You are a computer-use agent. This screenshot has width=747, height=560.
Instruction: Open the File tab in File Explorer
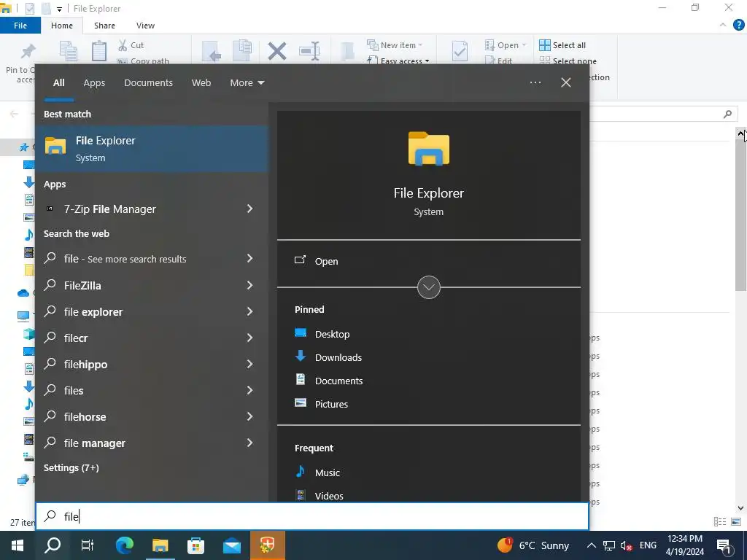[20, 26]
